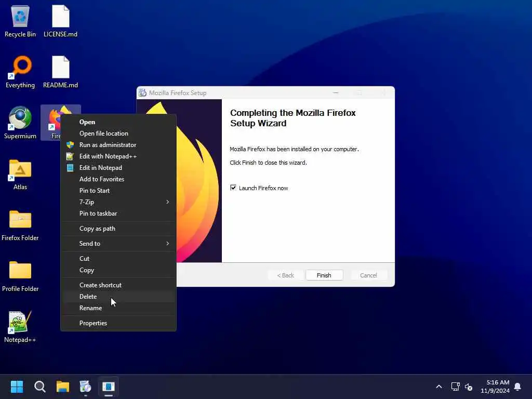Click the Notepad++ icon in context menu
This screenshot has width=532, height=399.
70,156
